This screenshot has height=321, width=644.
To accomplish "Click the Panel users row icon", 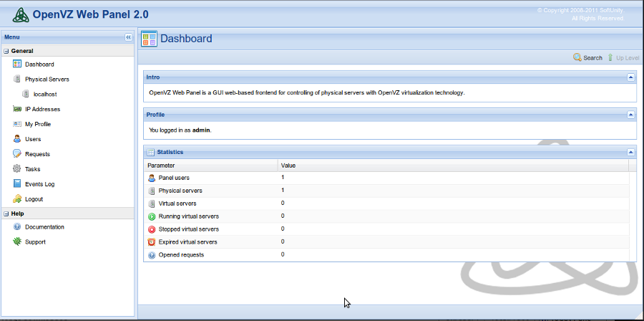I will (x=152, y=178).
